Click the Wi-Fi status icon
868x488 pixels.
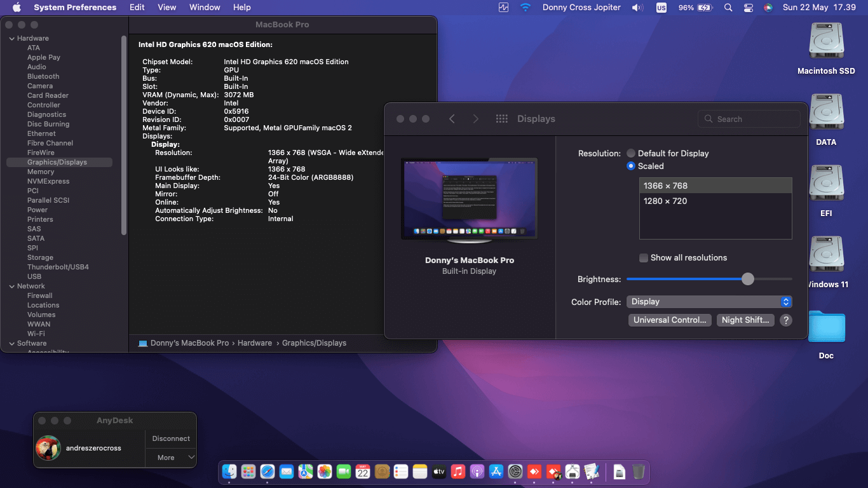coord(525,8)
